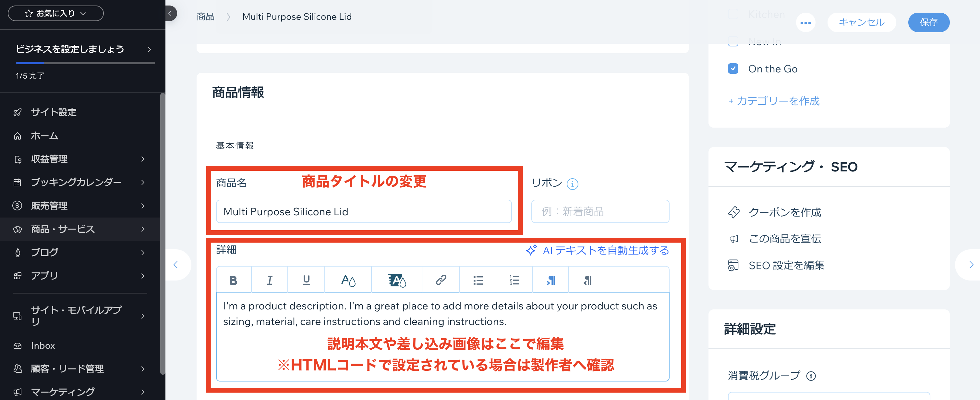Create a bulleted list in the description
The height and width of the screenshot is (400, 980).
tap(478, 279)
